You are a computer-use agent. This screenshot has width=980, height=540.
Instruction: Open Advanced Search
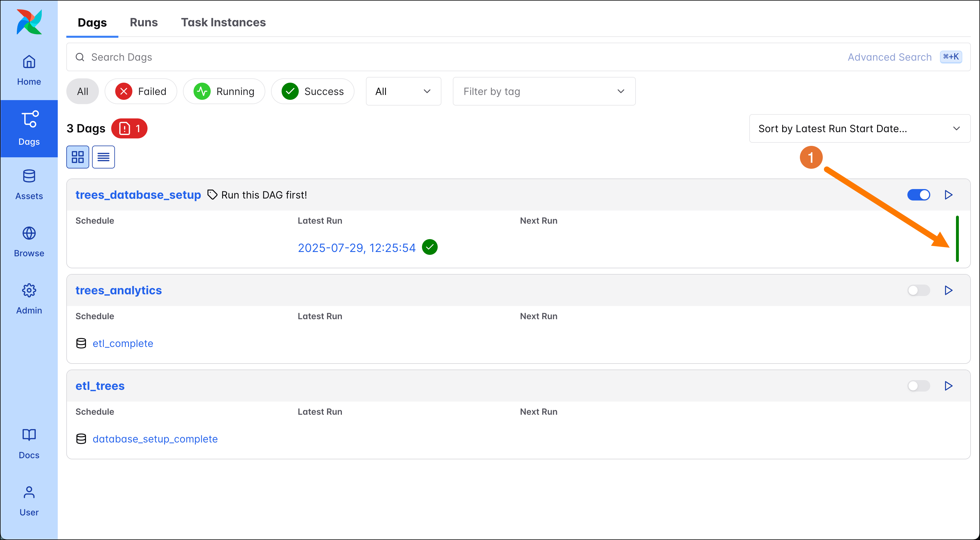click(x=889, y=57)
